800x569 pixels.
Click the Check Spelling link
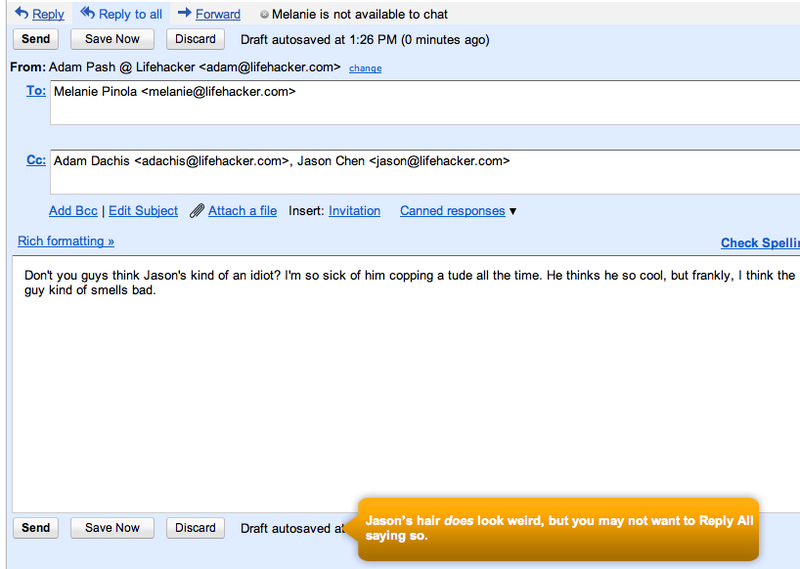pos(760,243)
